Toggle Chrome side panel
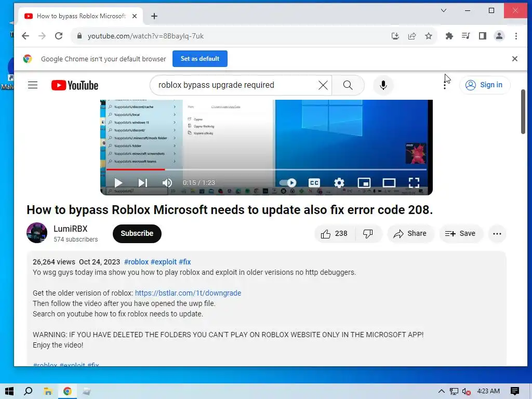532x399 pixels. (x=483, y=36)
